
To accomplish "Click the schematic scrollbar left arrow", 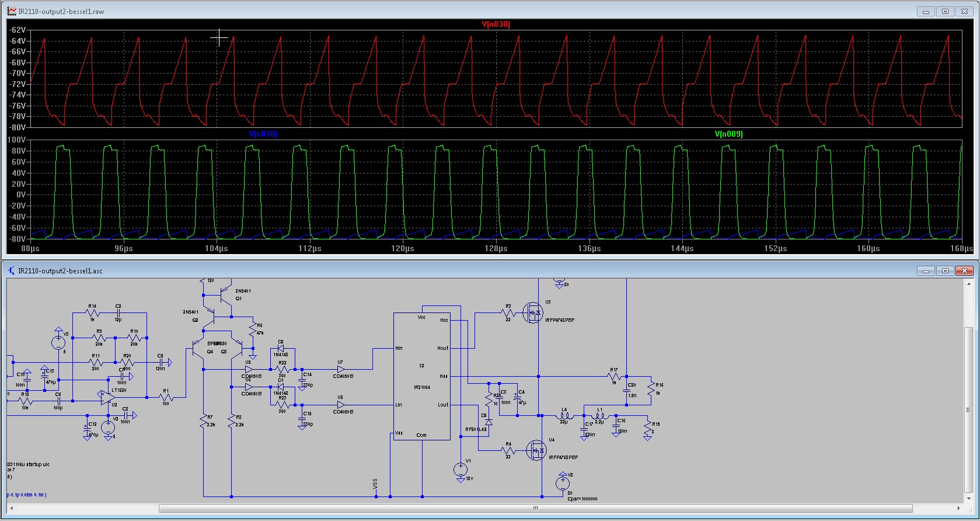I will 11,508.
